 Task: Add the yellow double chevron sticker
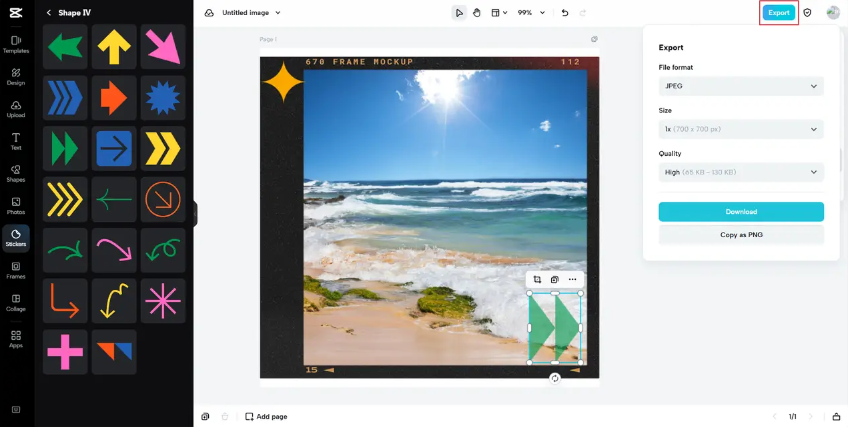(x=163, y=149)
